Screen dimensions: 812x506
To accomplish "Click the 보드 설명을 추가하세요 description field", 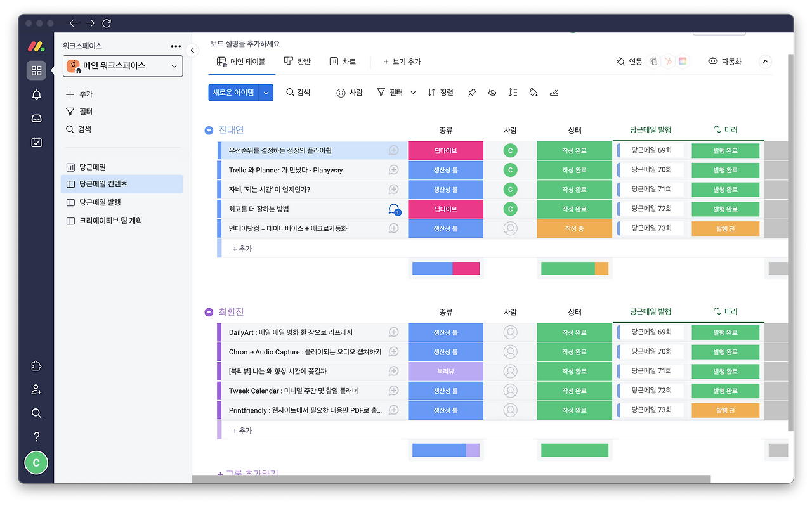I will coord(245,44).
